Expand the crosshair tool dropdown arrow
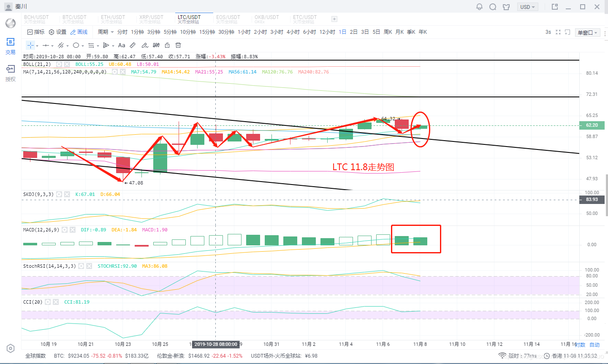The height and width of the screenshot is (364, 608). click(x=37, y=46)
